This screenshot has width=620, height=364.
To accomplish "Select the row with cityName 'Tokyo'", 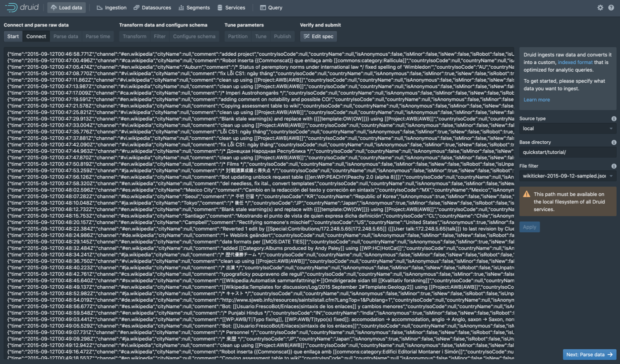I will point(261,203).
